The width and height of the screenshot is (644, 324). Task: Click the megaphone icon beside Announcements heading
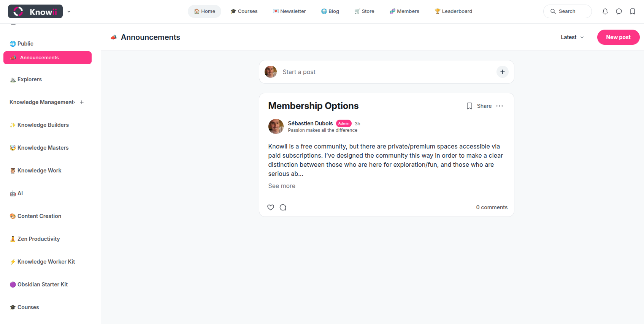(x=114, y=37)
